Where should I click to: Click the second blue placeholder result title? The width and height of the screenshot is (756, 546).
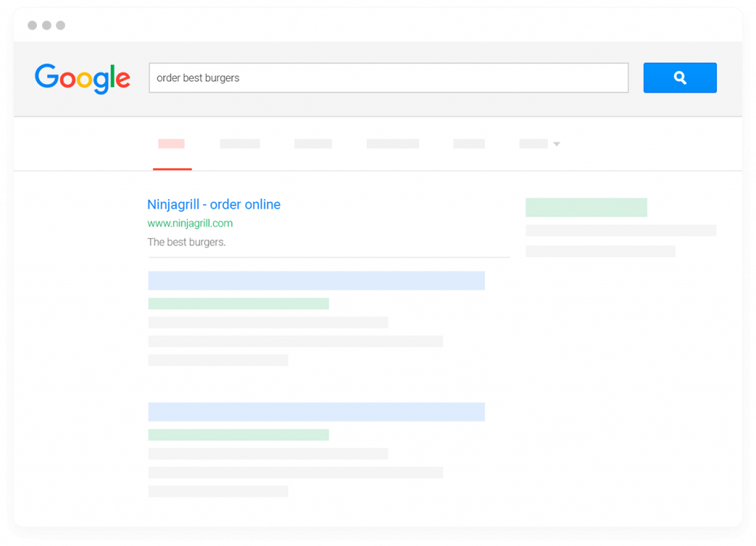pyautogui.click(x=316, y=412)
